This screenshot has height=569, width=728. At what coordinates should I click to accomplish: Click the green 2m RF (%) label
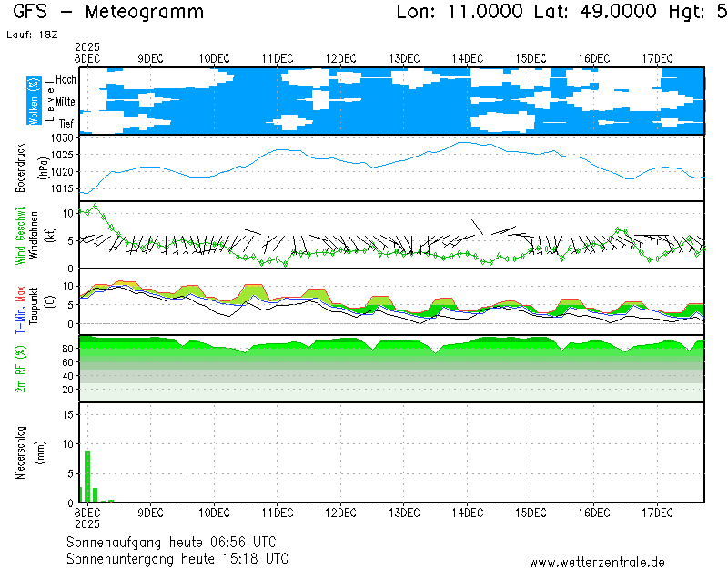pos(20,368)
